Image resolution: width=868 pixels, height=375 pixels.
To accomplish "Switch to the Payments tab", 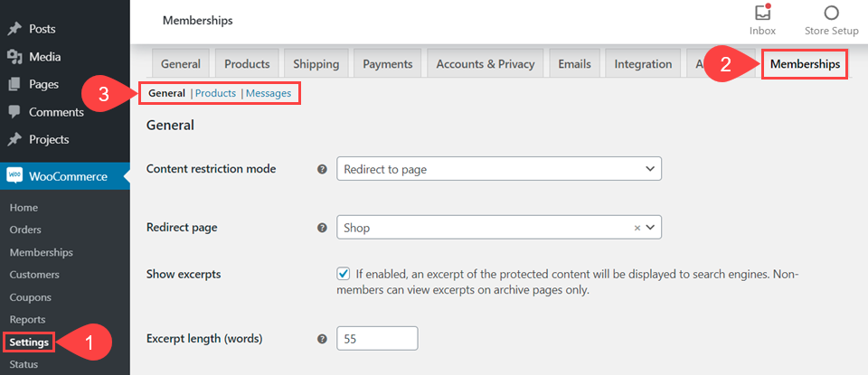I will click(387, 64).
